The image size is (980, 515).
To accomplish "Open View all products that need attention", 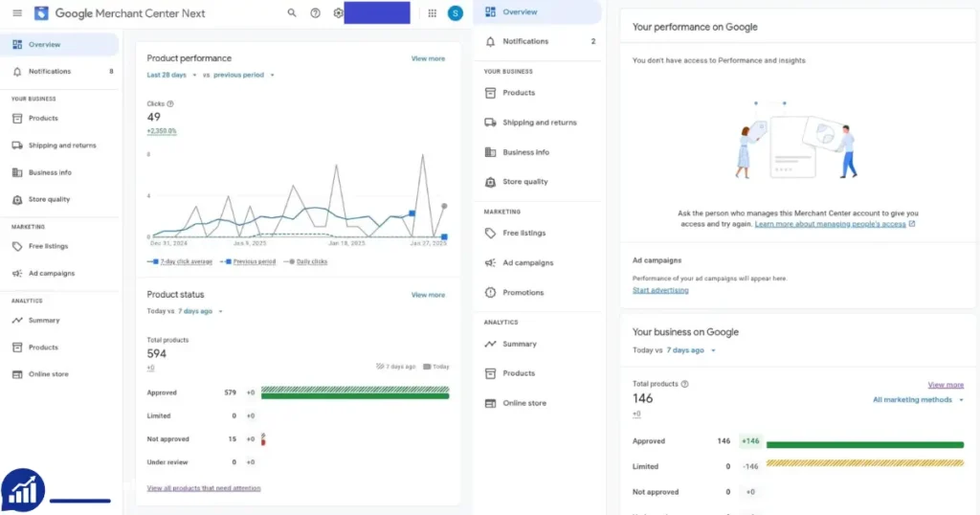I will (204, 489).
